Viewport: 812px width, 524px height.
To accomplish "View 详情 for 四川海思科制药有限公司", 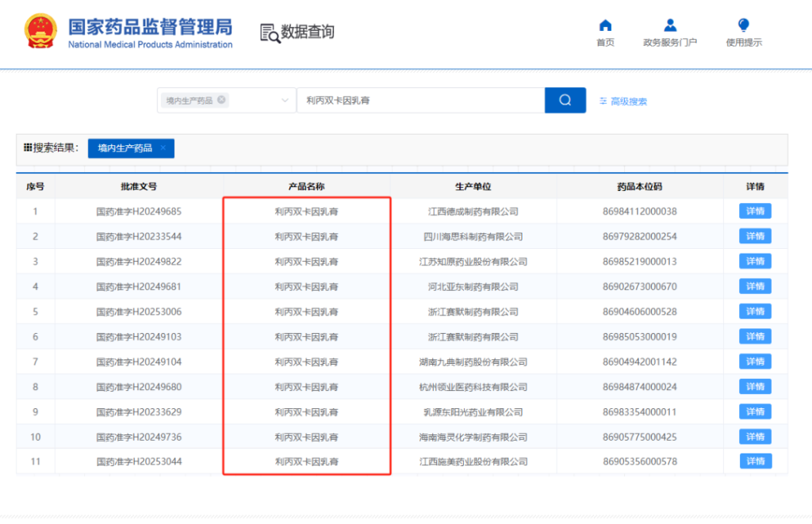I will [x=755, y=236].
